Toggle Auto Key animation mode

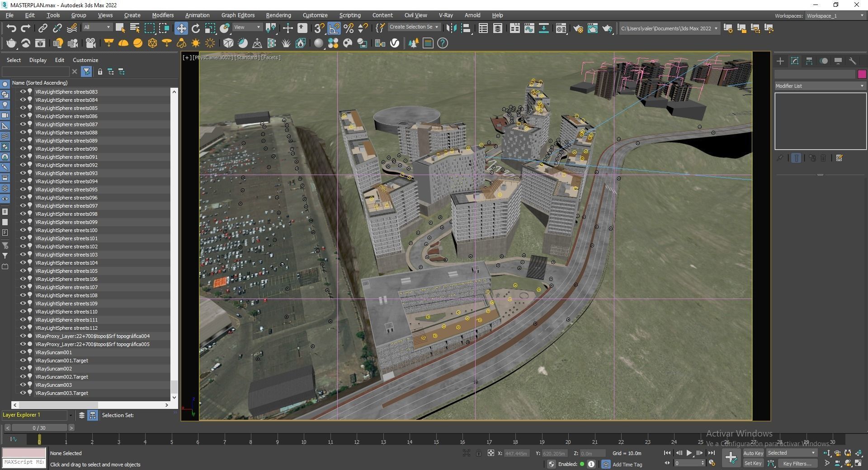pyautogui.click(x=753, y=453)
